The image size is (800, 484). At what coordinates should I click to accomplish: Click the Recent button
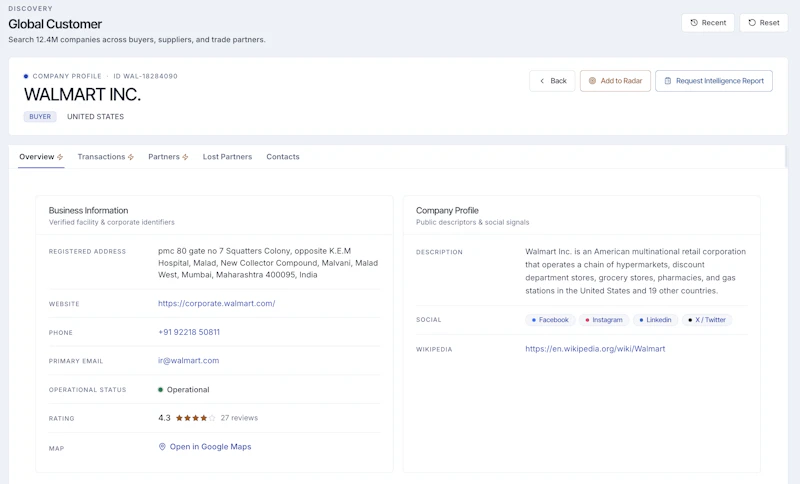coord(708,22)
